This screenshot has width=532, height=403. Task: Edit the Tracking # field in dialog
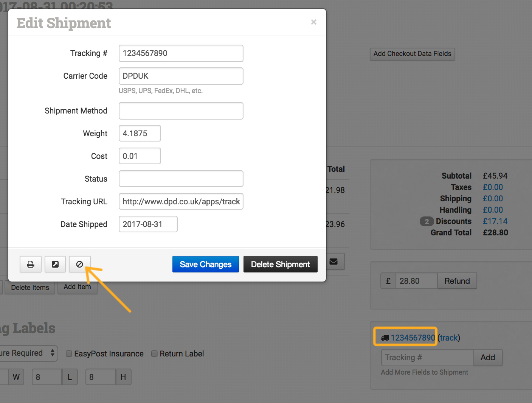(181, 53)
